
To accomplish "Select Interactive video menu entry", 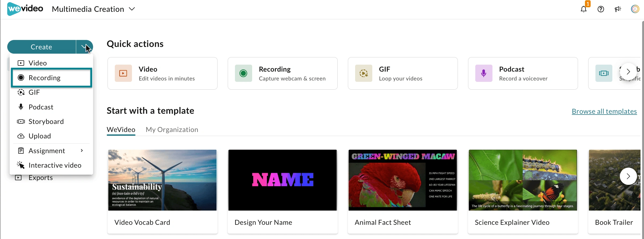I will point(51,165).
